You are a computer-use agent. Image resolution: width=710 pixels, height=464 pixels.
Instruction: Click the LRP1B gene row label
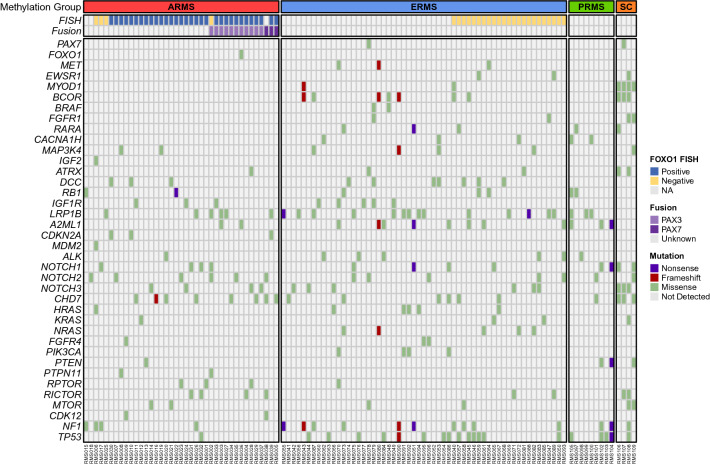[x=66, y=214]
